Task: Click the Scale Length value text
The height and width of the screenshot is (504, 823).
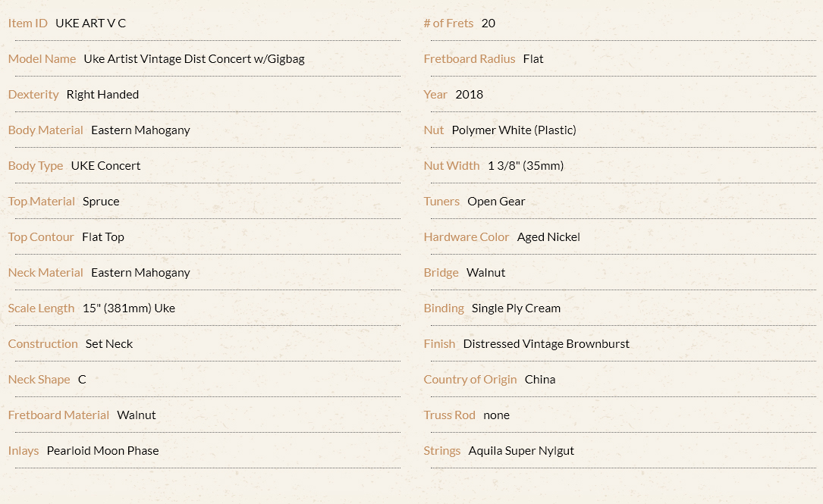Action: point(129,308)
